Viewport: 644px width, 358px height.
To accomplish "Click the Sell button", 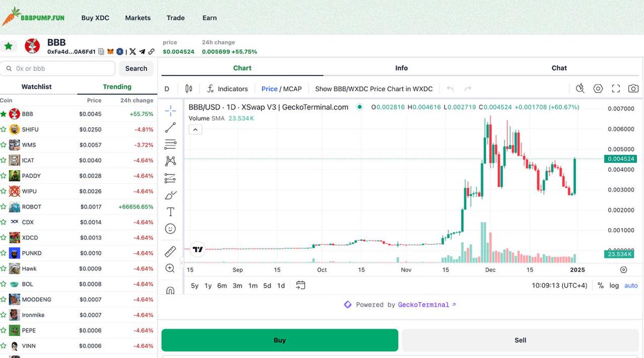I will 521,340.
